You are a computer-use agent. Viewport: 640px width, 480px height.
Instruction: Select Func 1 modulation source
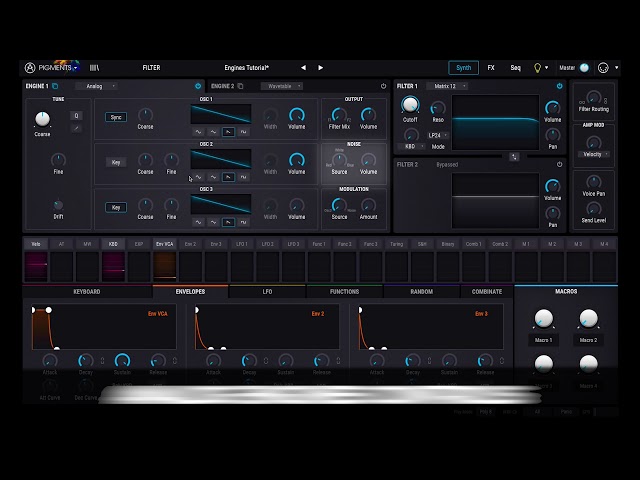(319, 244)
